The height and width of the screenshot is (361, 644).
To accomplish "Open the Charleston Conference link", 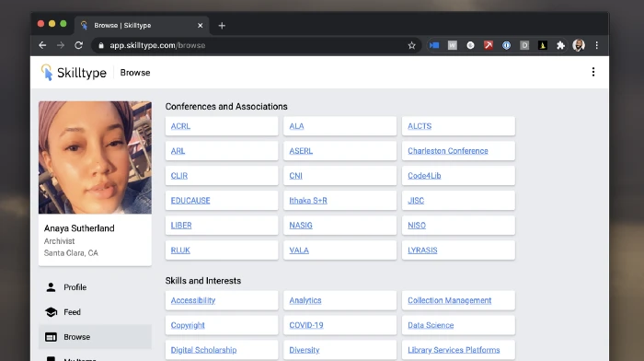I will coord(448,151).
